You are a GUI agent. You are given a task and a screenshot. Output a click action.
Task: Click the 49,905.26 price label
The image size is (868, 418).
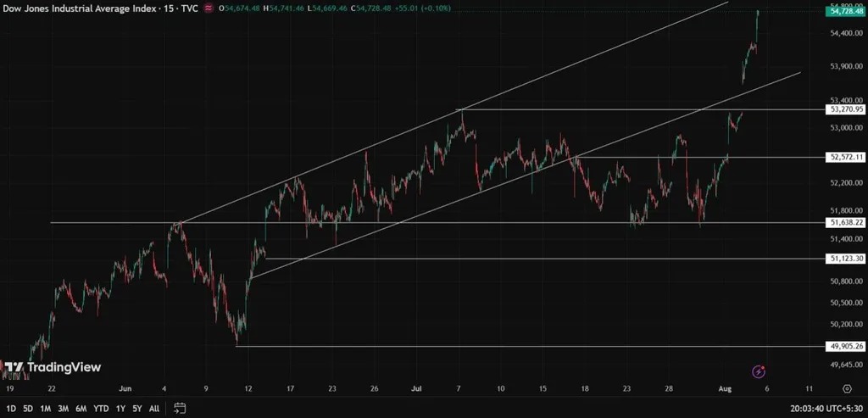[844, 347]
